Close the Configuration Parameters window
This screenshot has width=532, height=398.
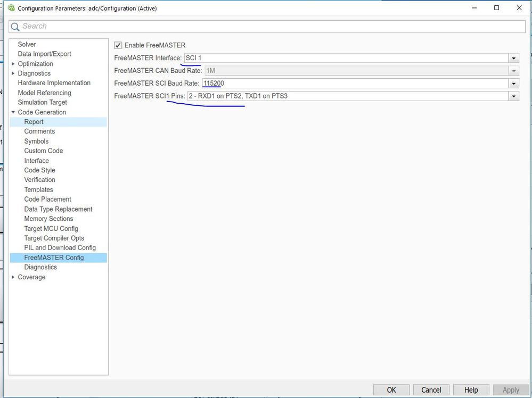pyautogui.click(x=519, y=8)
